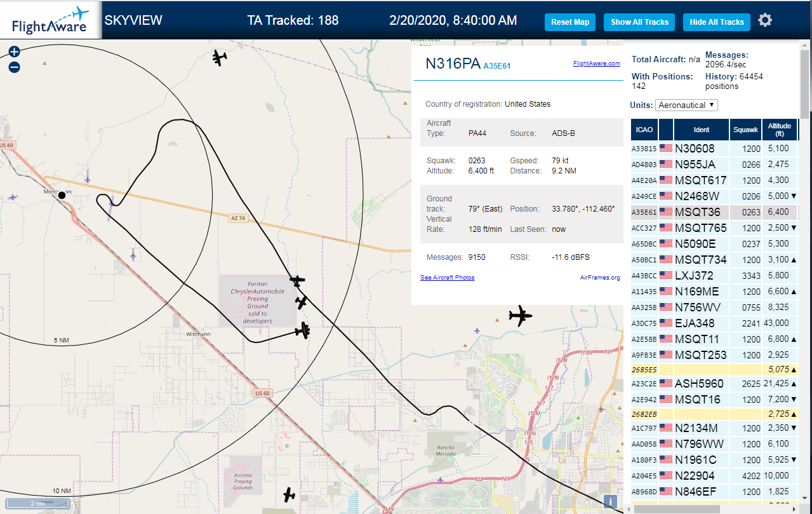
Task: Select the aircraft icon at the top of the map
Action: (220, 58)
